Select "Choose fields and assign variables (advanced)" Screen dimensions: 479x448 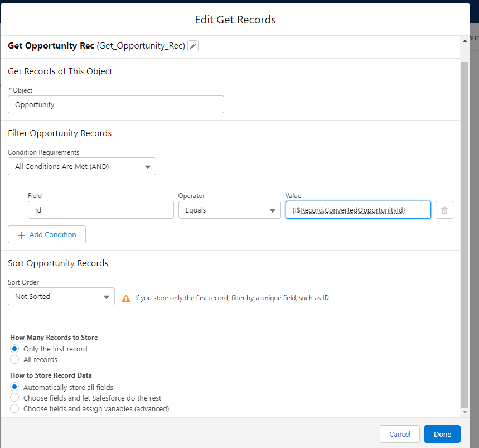(x=15, y=408)
